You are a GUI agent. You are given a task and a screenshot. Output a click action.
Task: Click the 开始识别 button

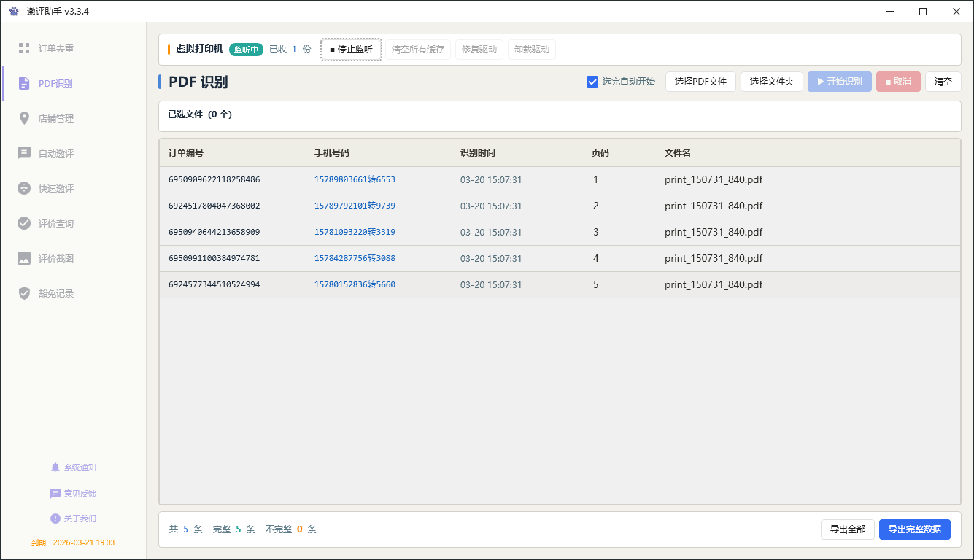click(840, 82)
